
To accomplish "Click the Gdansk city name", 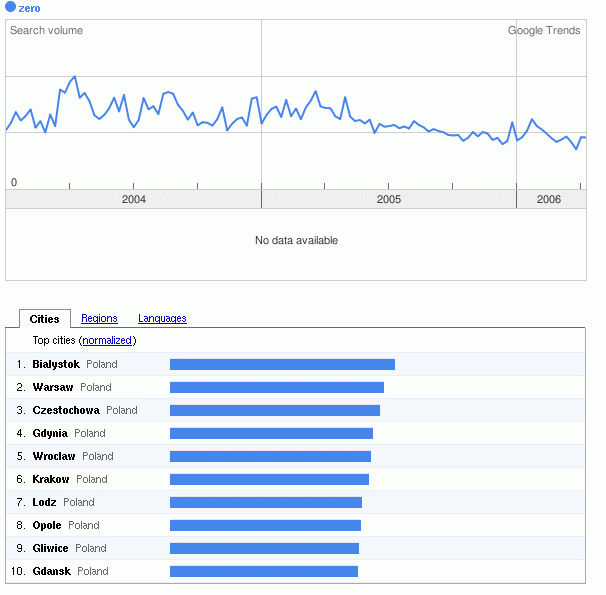I will coord(51,571).
